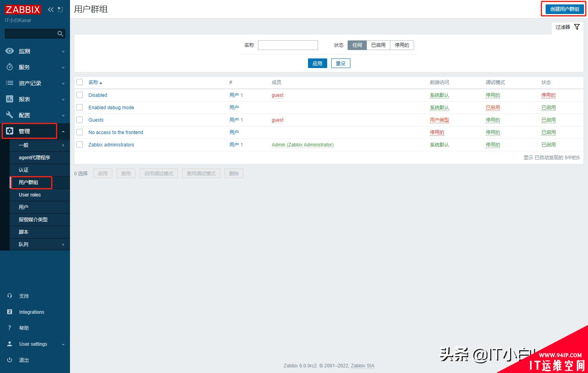Expand the 资产记录 menu chevron

click(x=63, y=84)
